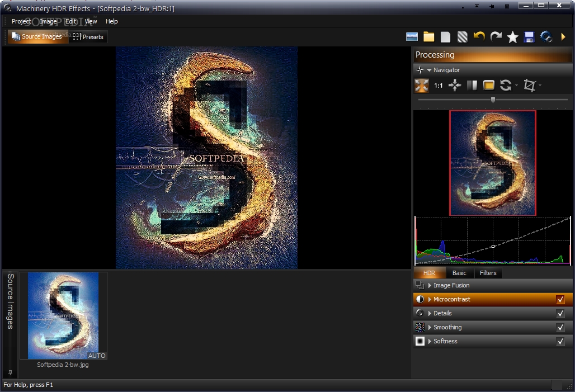Viewport: 575px width, 392px height.
Task: Click the white star presets icon
Action: (x=512, y=37)
